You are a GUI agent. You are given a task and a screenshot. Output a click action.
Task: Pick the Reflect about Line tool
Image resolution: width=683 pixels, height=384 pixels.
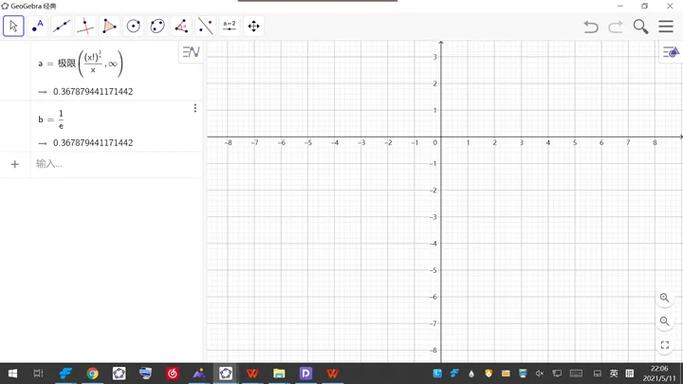tap(205, 26)
